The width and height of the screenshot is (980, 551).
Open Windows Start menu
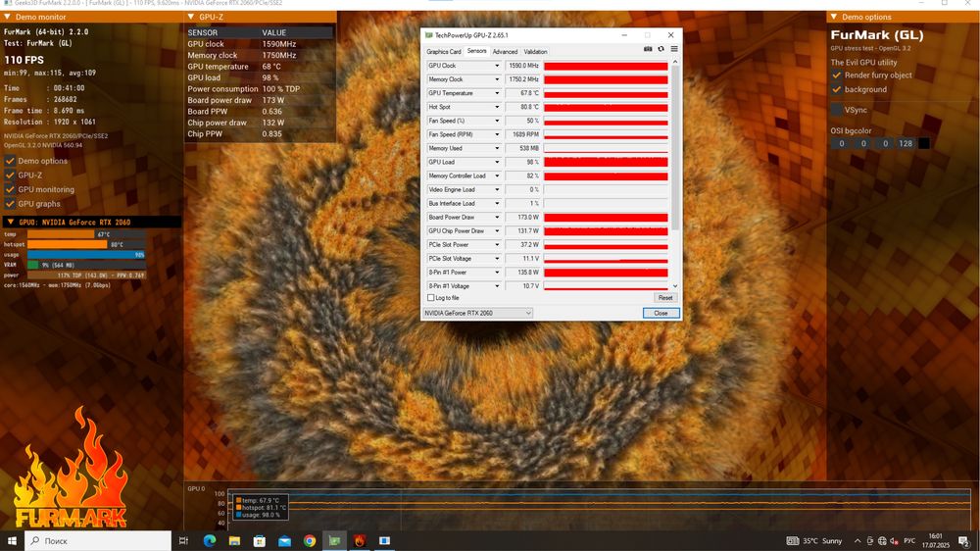[x=11, y=541]
